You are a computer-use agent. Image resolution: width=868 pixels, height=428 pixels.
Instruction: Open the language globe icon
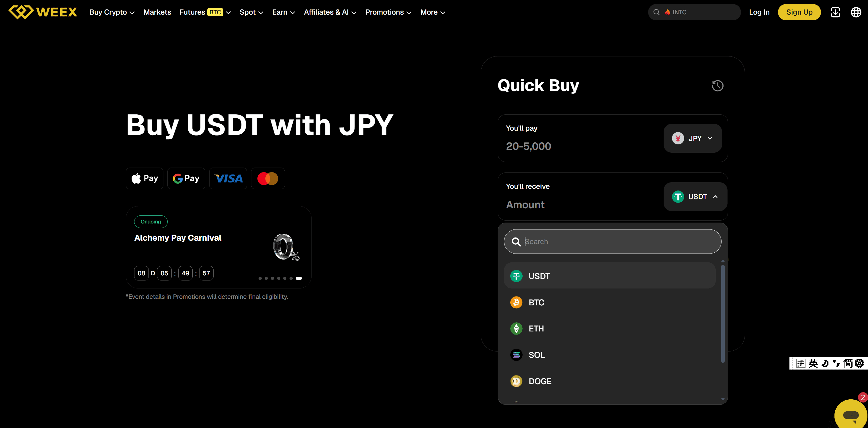pyautogui.click(x=856, y=12)
